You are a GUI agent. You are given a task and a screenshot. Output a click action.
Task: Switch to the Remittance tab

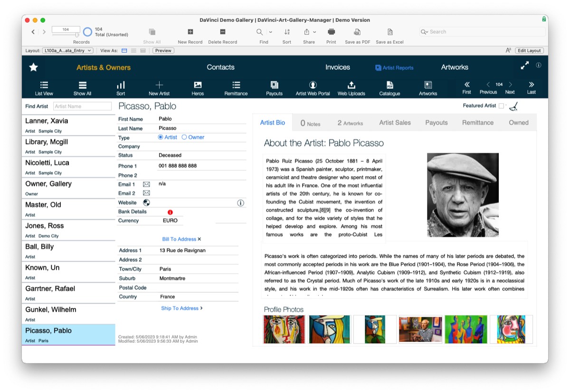478,122
